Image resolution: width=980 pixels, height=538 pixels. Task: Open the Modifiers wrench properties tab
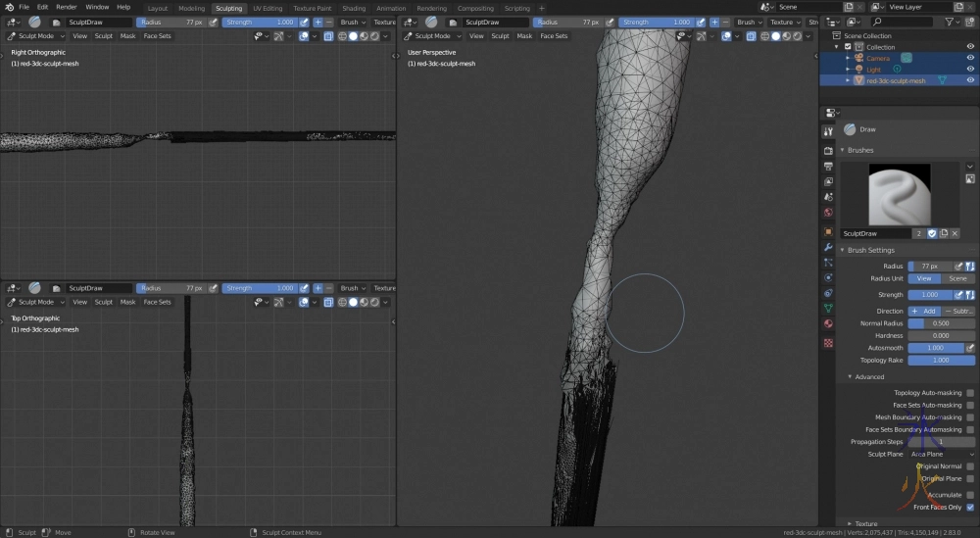point(828,247)
